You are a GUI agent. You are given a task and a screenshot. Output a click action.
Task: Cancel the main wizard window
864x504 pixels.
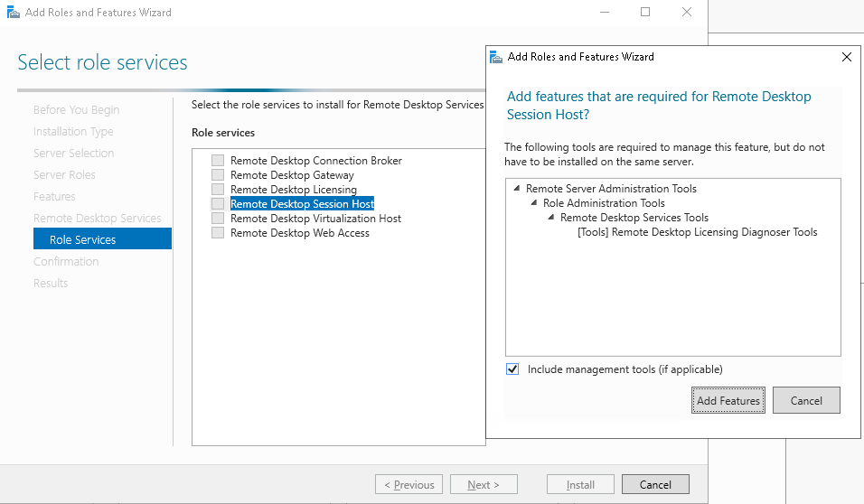click(655, 485)
